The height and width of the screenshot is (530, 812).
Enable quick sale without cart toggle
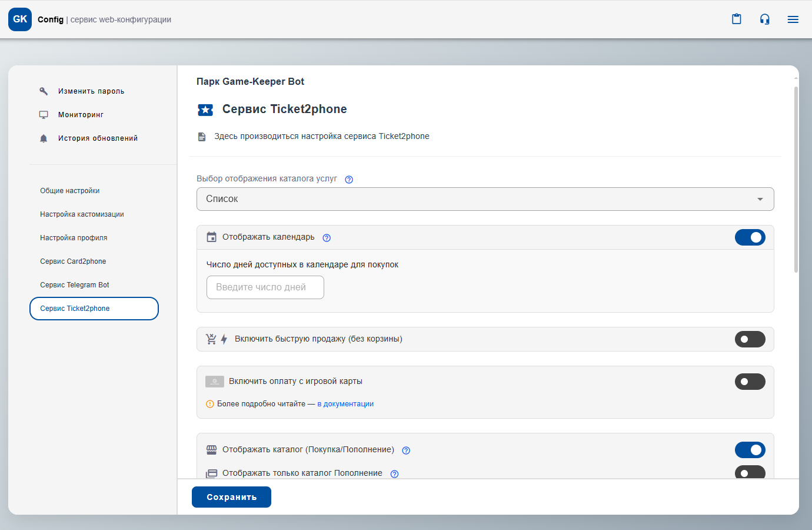coord(750,339)
